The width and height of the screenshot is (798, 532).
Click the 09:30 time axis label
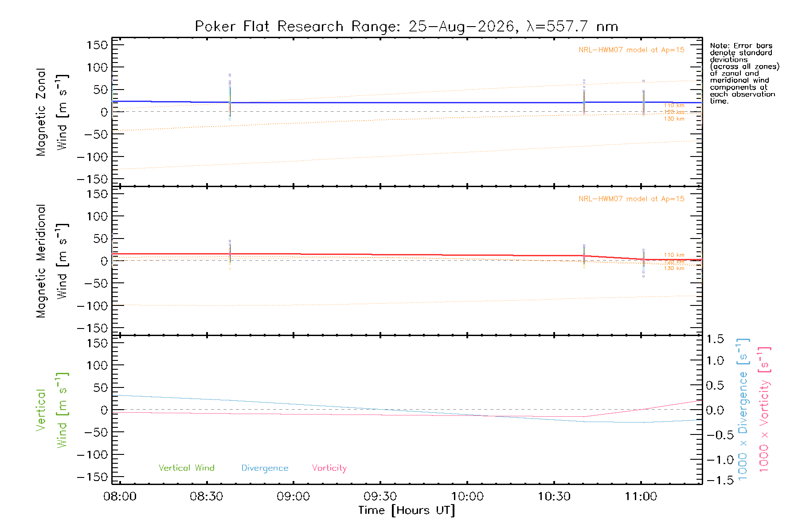[380, 497]
